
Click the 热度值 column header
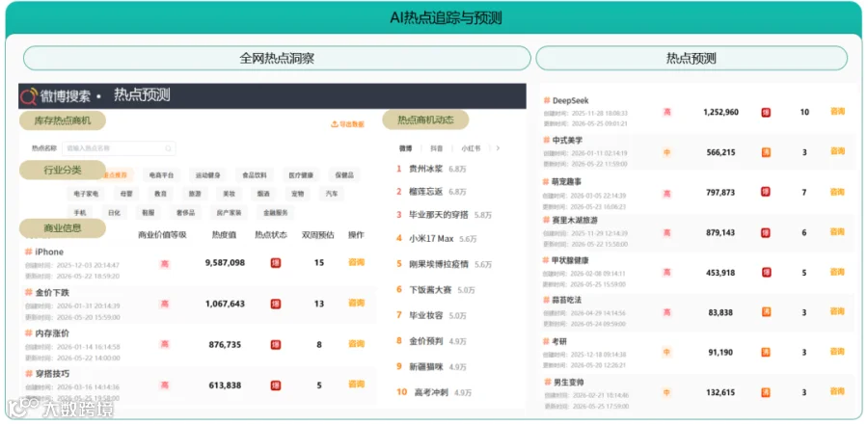point(224,235)
